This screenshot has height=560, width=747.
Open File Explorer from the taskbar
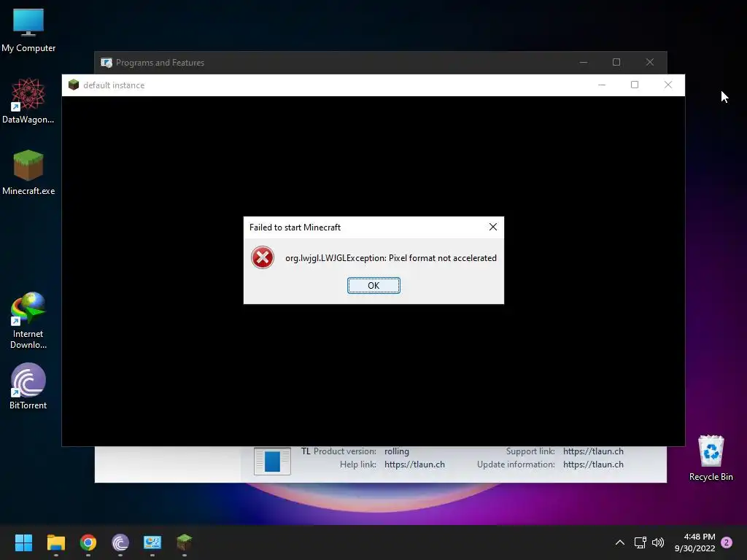pos(55,542)
